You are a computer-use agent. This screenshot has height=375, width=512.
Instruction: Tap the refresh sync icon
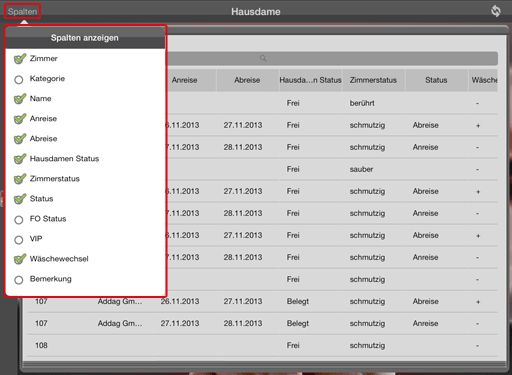click(496, 11)
